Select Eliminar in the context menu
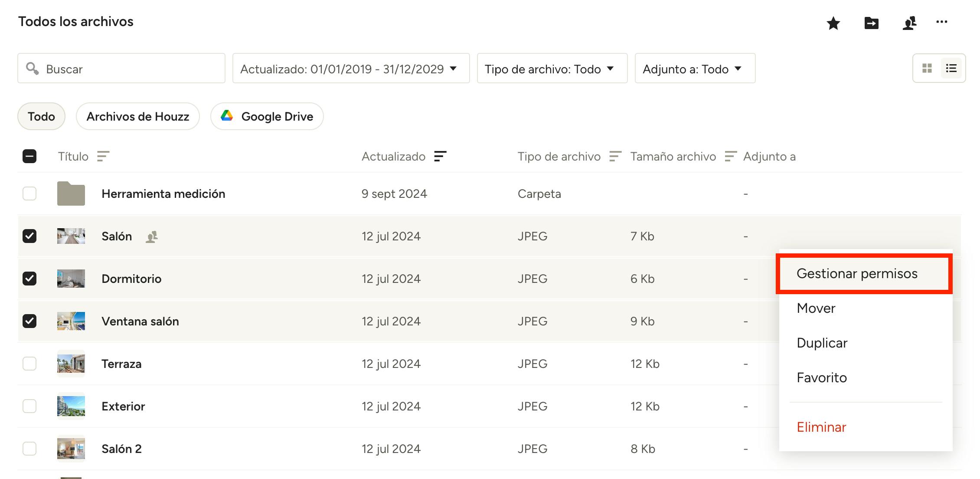Image resolution: width=980 pixels, height=479 pixels. (x=821, y=427)
